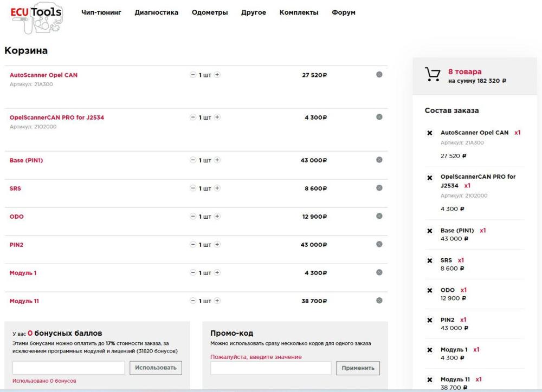This screenshot has width=542, height=392.
Task: Open PIN2 product link in cart list
Action: [16, 245]
